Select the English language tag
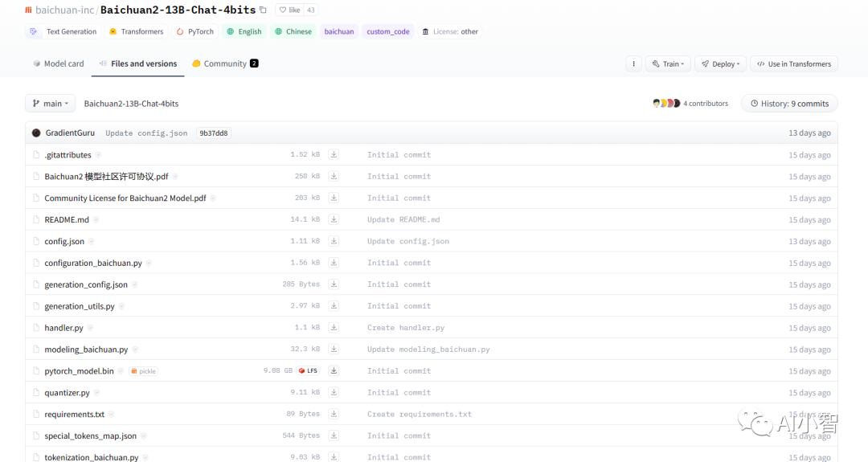The image size is (868, 462). [x=244, y=31]
